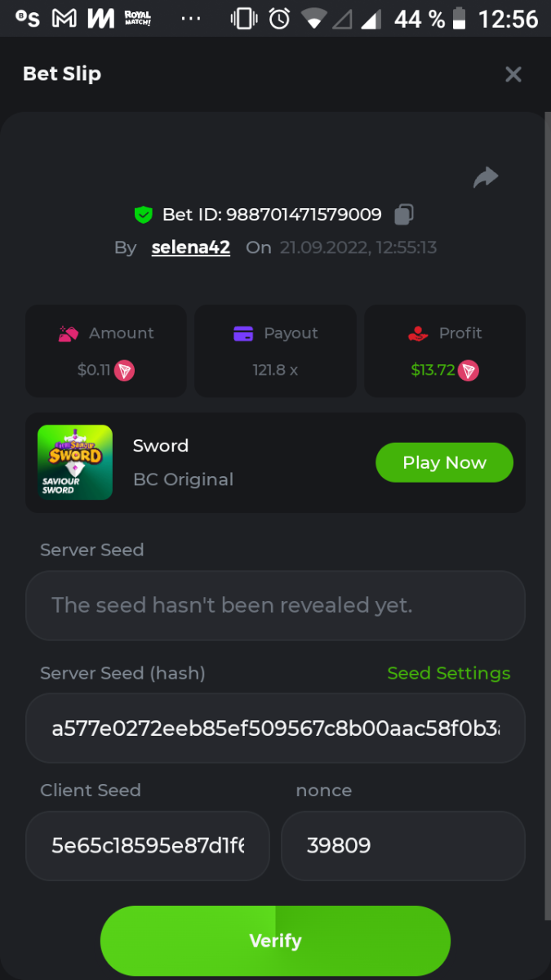Click the Server Seed field

[x=275, y=605]
